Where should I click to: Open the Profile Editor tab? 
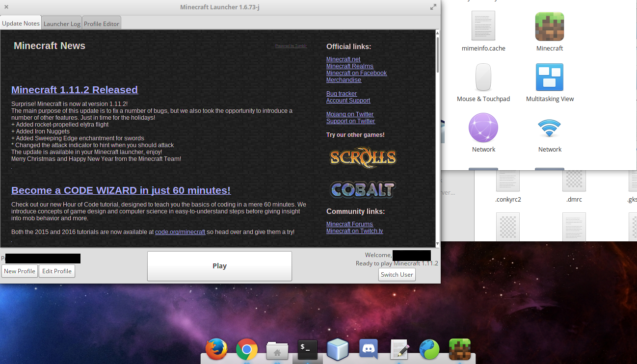pos(101,23)
